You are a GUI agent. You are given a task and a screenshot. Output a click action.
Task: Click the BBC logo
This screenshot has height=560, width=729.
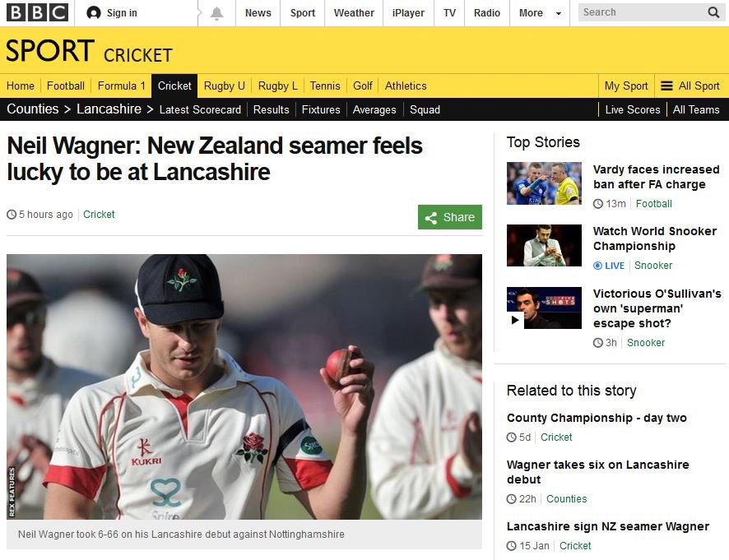(37, 12)
